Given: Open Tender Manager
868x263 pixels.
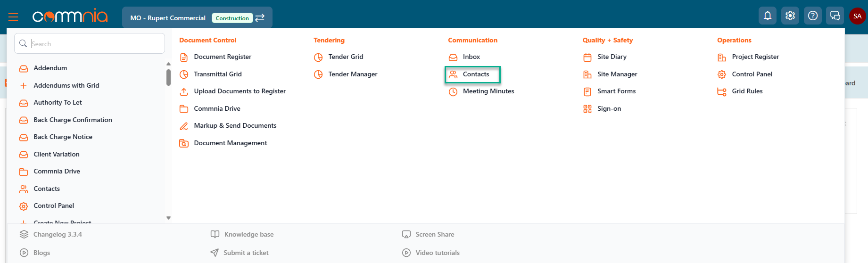Looking at the screenshot, I should pyautogui.click(x=353, y=74).
